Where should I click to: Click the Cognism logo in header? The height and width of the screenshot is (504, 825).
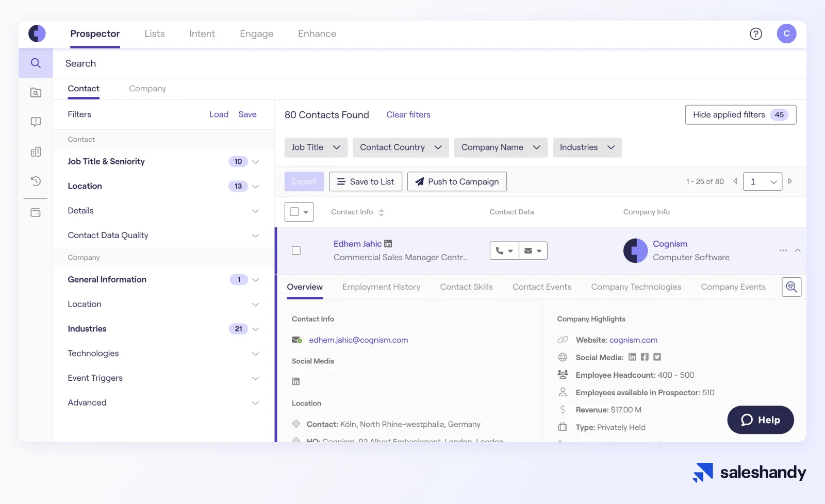[37, 33]
